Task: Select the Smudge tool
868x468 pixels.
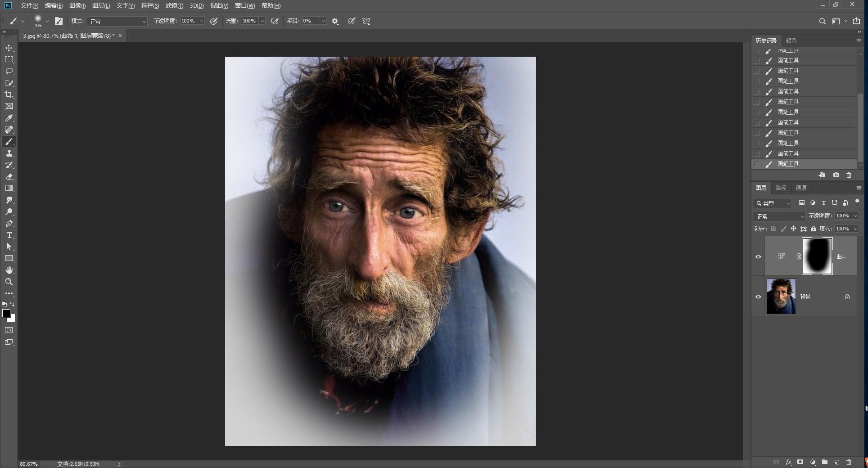Action: click(x=9, y=200)
